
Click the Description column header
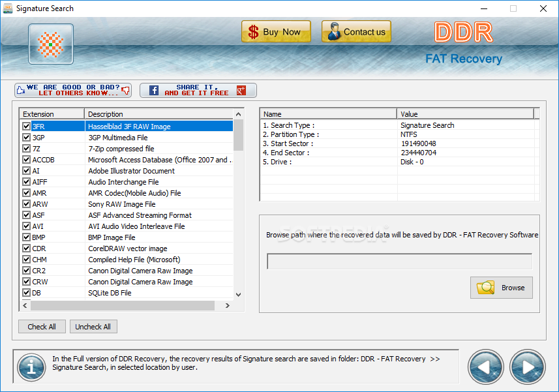point(159,114)
